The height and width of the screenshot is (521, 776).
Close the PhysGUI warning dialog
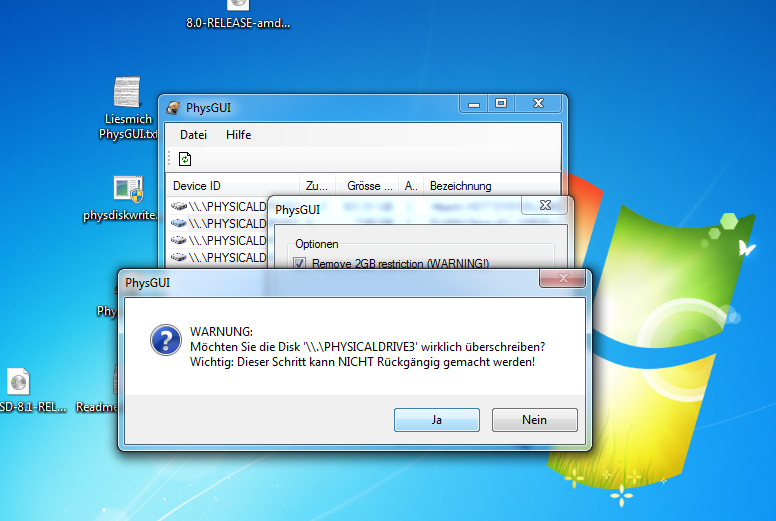(x=563, y=278)
